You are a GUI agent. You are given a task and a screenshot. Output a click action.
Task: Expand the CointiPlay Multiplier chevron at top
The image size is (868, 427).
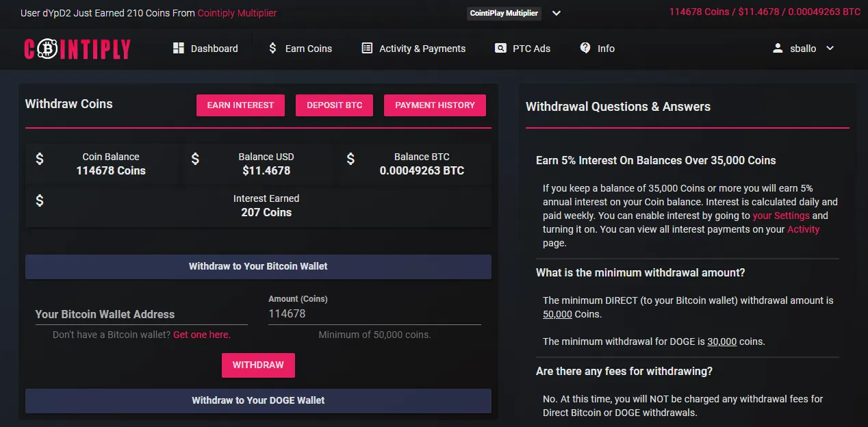click(557, 13)
